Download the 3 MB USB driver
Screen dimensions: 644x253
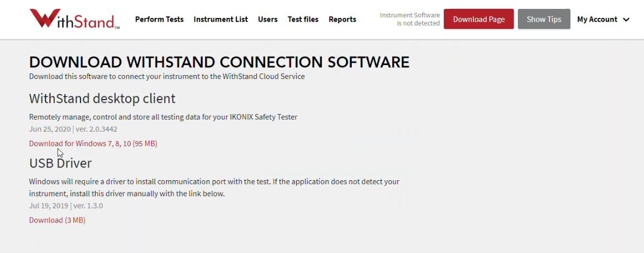tap(57, 220)
